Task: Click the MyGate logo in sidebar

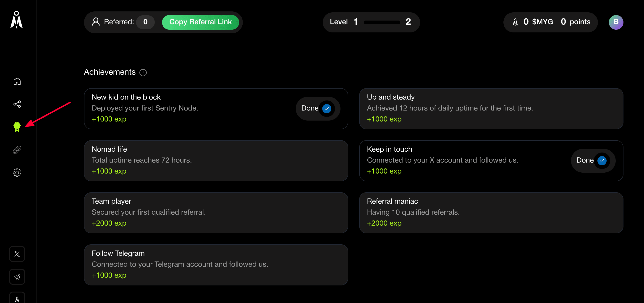Action: (x=16, y=21)
